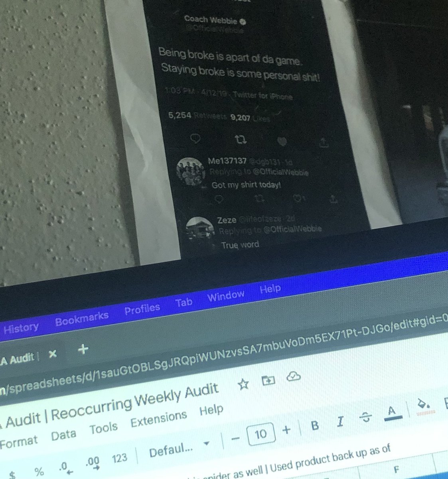Open the Extensions menu in Sheets
The image size is (448, 479).
click(x=159, y=419)
